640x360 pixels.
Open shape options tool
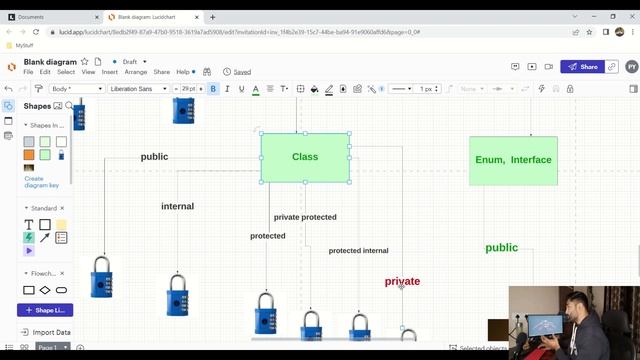(300, 89)
